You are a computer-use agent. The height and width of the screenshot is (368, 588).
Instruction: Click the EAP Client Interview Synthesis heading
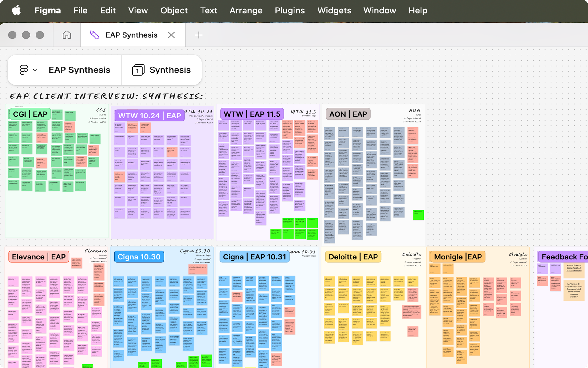click(x=106, y=96)
